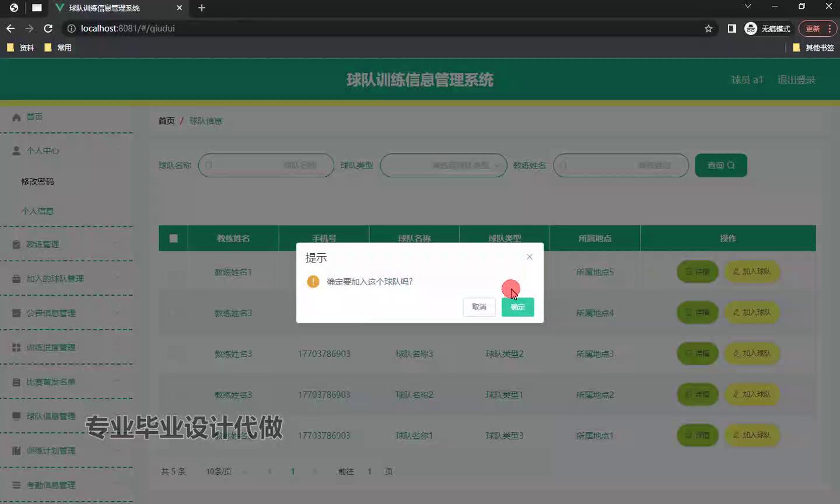840x504 pixels.
Task: Open the browser side panel icon
Action: pos(731,29)
